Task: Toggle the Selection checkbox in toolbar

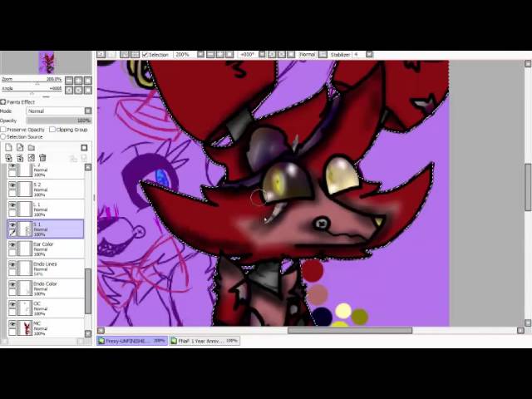Action: 145,55
